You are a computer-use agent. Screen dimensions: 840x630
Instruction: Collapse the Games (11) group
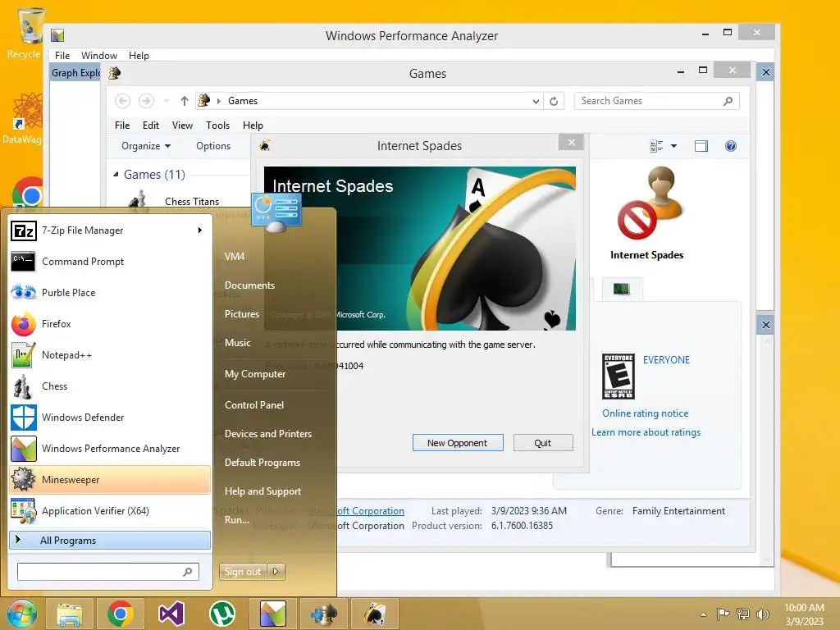coord(116,175)
